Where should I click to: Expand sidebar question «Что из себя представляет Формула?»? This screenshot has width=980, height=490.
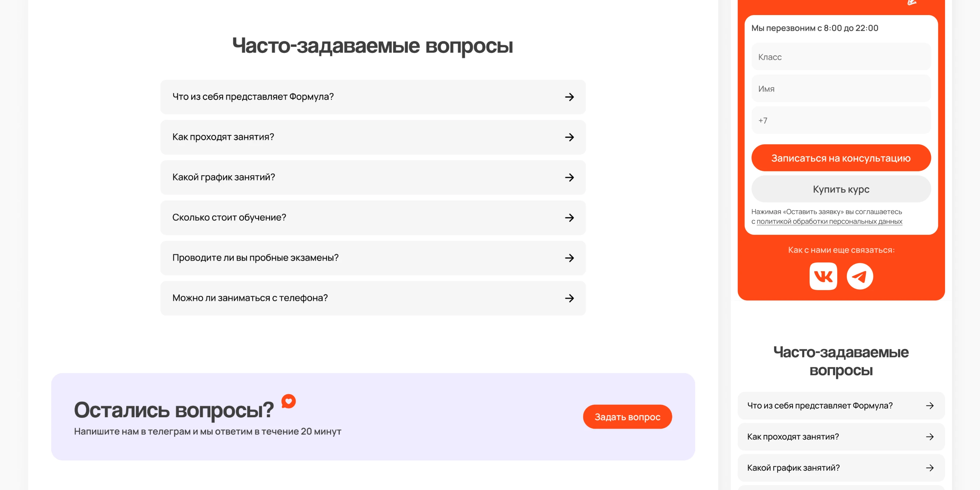pyautogui.click(x=841, y=406)
